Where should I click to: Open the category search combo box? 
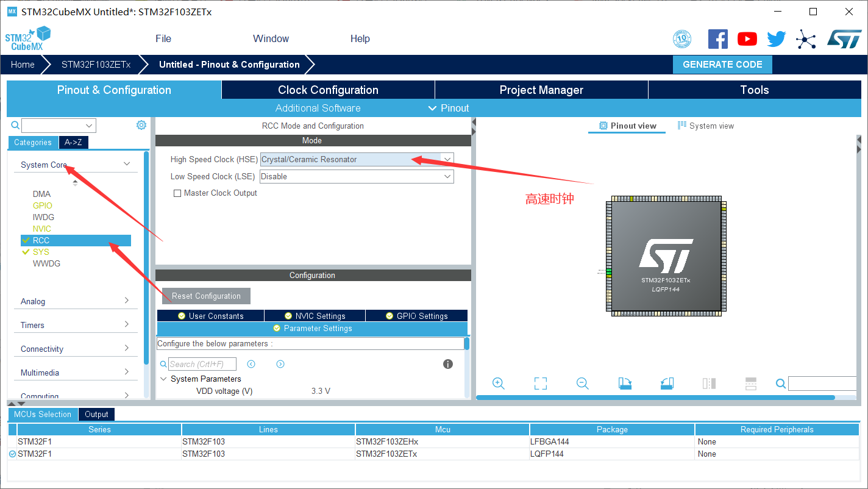pyautogui.click(x=59, y=126)
